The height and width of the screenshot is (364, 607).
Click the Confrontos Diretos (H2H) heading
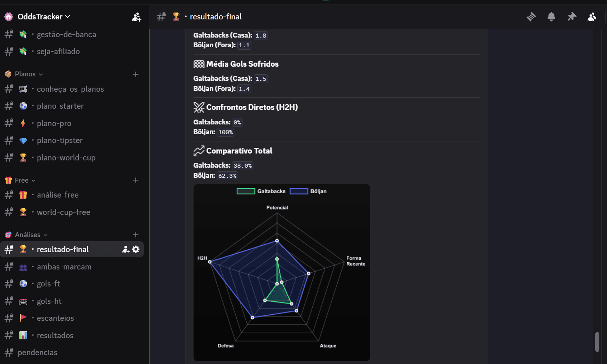pyautogui.click(x=252, y=107)
